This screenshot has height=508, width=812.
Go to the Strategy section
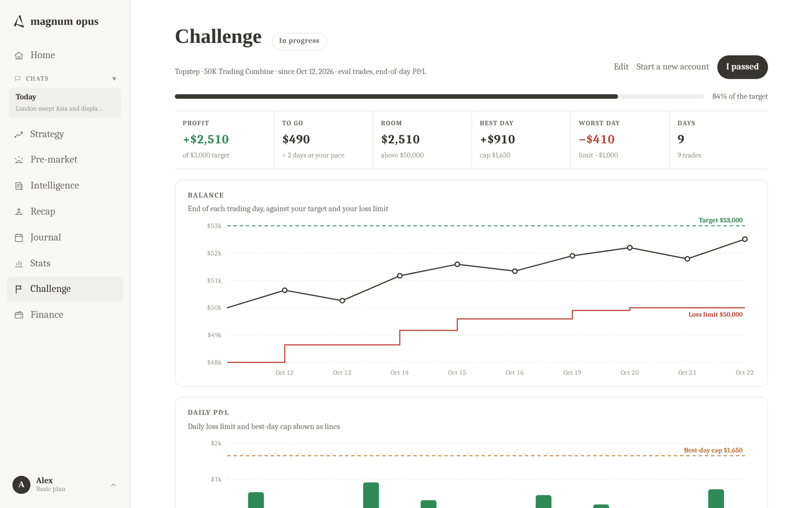point(65,134)
